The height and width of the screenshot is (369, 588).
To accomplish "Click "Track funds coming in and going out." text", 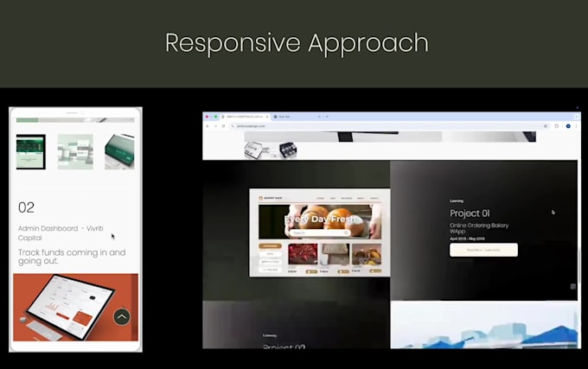I will click(72, 257).
